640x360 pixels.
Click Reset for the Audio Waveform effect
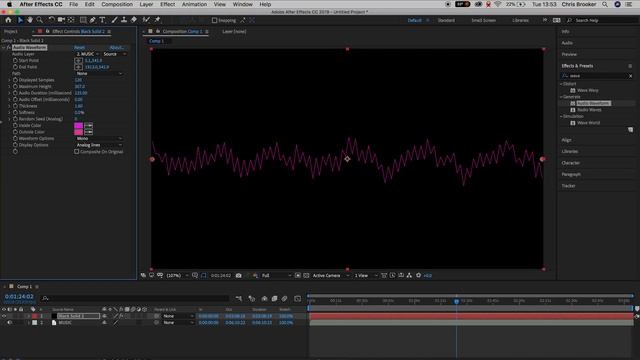(79, 47)
